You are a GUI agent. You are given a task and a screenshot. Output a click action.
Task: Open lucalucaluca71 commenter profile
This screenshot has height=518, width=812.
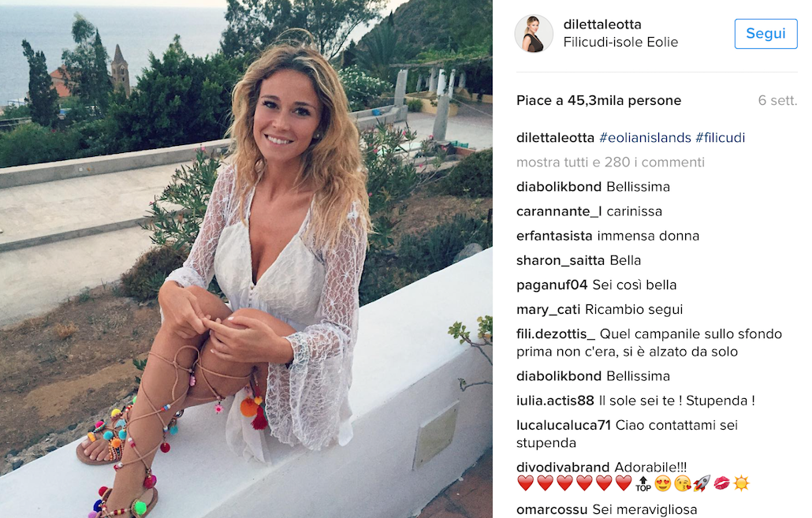pyautogui.click(x=564, y=425)
